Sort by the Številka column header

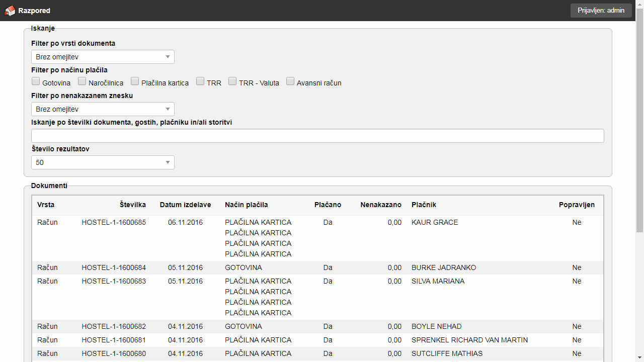(x=133, y=205)
